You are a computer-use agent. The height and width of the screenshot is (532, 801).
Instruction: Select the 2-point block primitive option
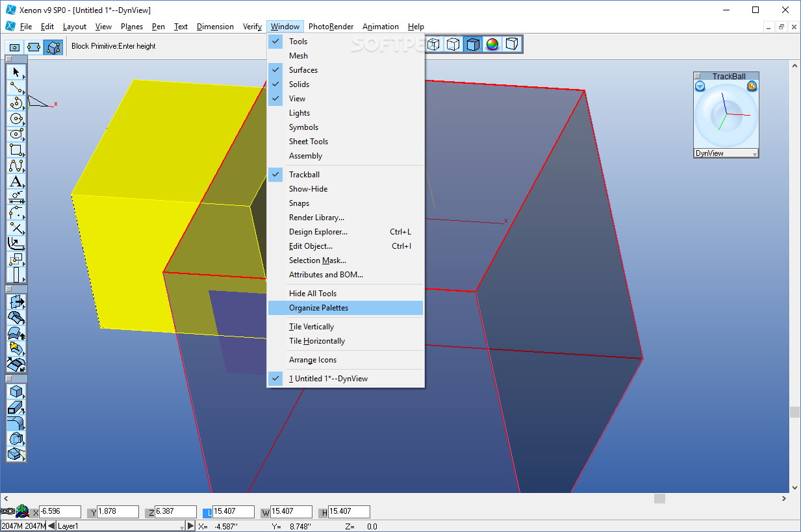[x=15, y=47]
